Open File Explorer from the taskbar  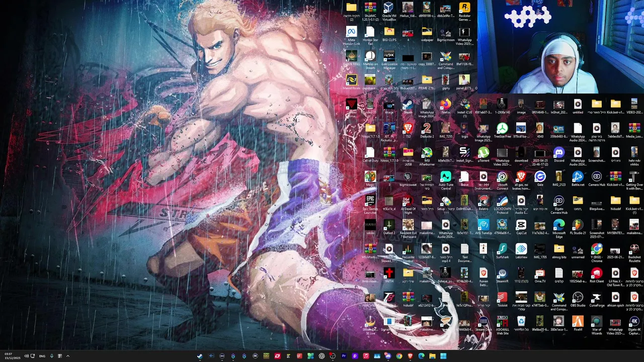432,356
